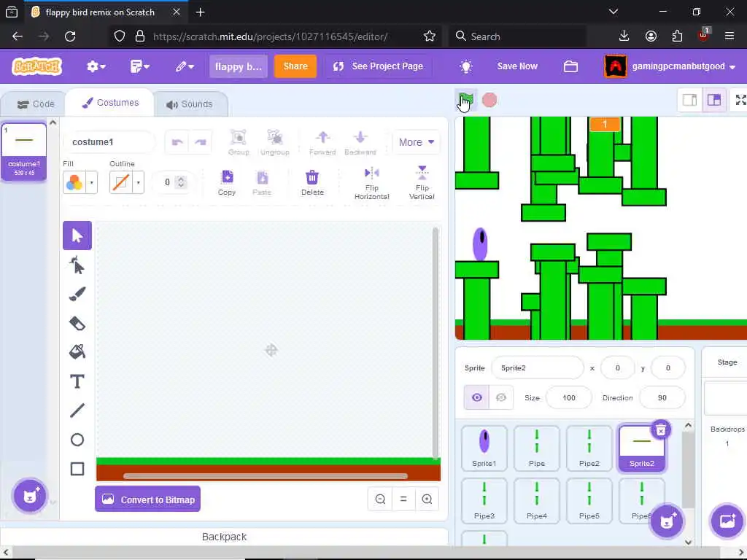Open the Scratch home logo

(37, 66)
